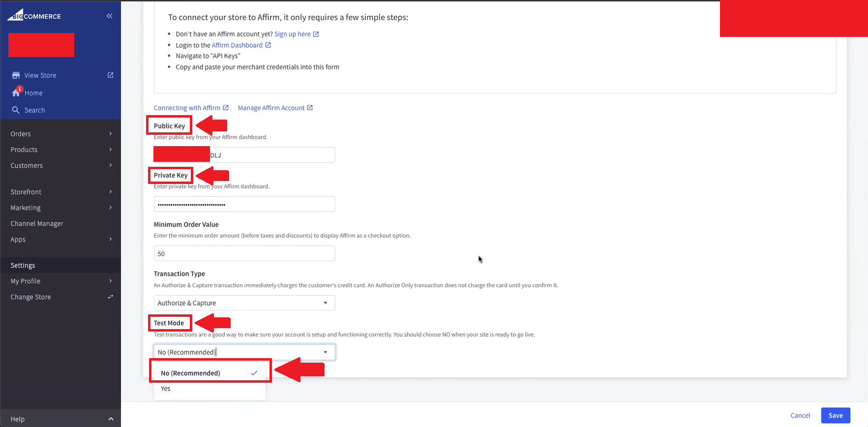This screenshot has height=427, width=868.
Task: Toggle the Help panel chevron
Action: coord(111,419)
